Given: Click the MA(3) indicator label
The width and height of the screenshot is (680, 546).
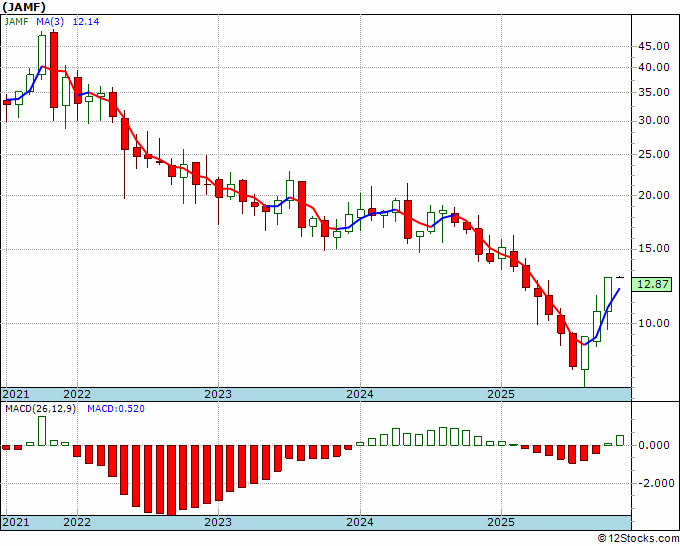Looking at the screenshot, I should point(50,22).
